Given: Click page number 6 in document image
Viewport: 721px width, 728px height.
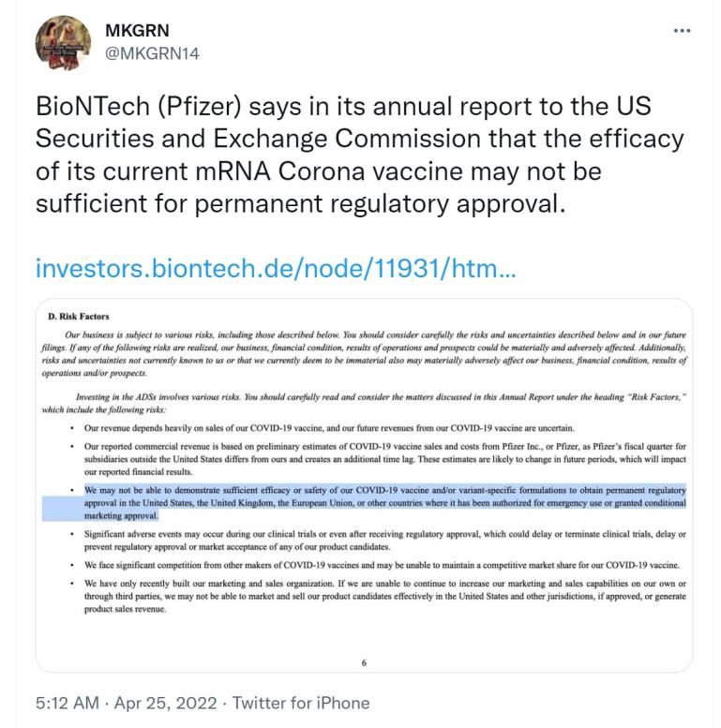Looking at the screenshot, I should [364, 662].
